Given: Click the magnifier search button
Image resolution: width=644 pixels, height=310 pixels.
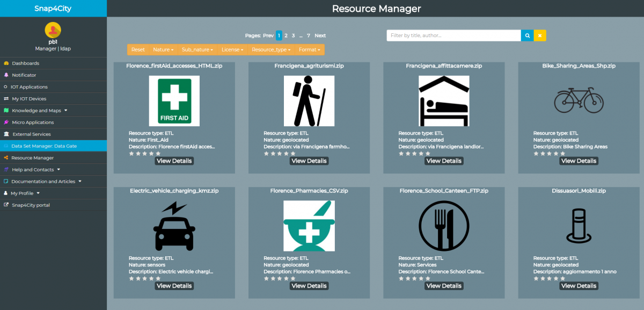Looking at the screenshot, I should (527, 35).
